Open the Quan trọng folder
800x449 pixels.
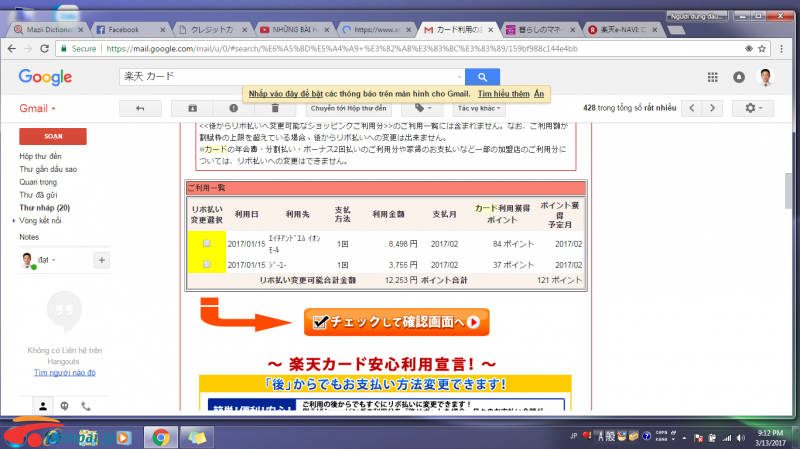(x=38, y=182)
